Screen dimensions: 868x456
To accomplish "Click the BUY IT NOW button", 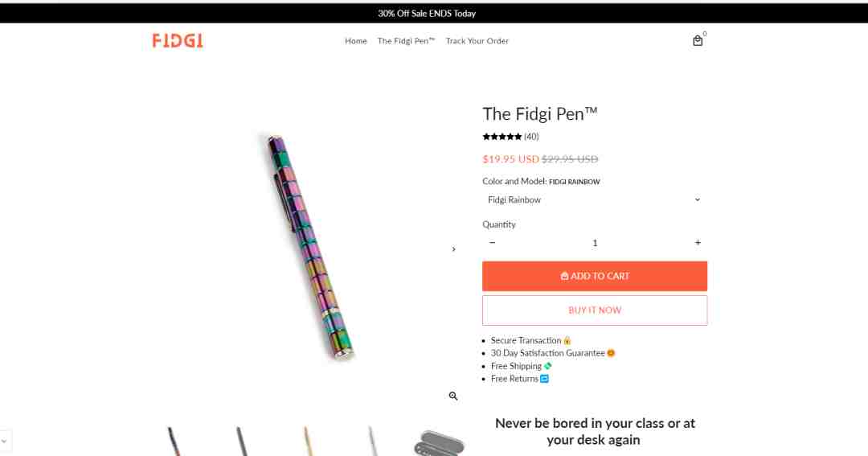I will click(x=595, y=310).
